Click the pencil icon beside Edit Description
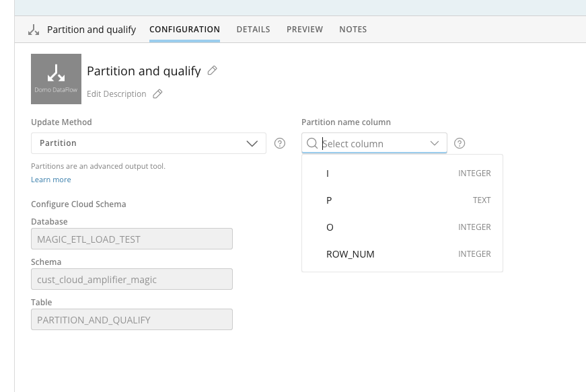This screenshot has height=392, width=586. coord(157,94)
